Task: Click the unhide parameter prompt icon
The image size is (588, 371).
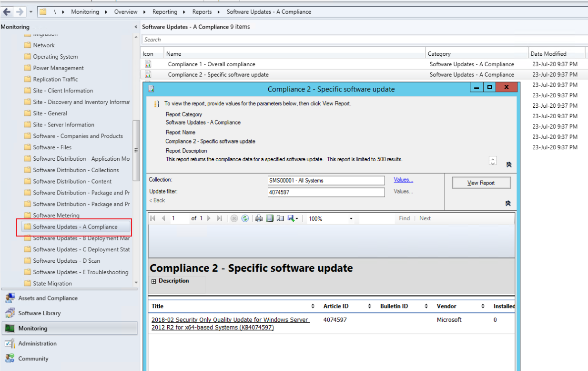Action: point(508,203)
